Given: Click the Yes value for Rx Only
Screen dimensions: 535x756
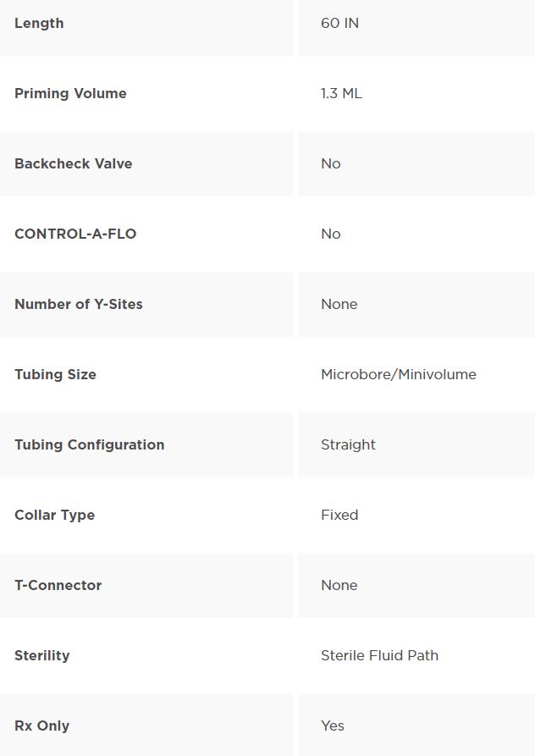Looking at the screenshot, I should pyautogui.click(x=333, y=726).
